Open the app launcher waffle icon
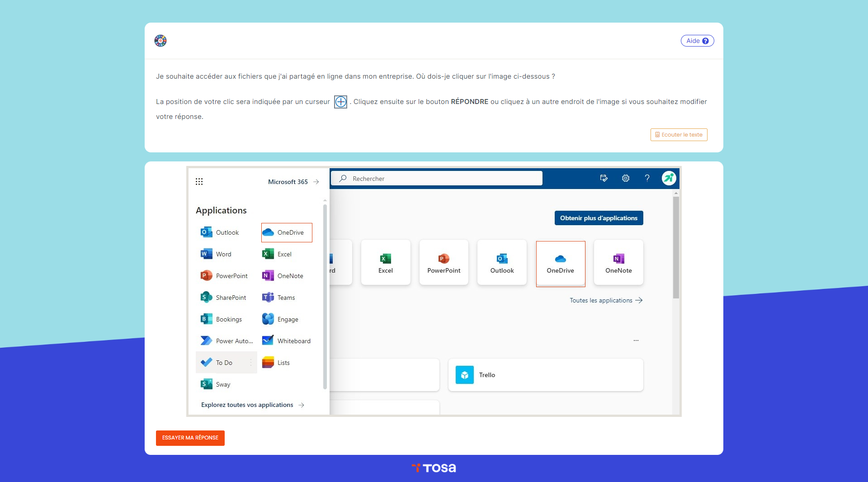 click(199, 182)
